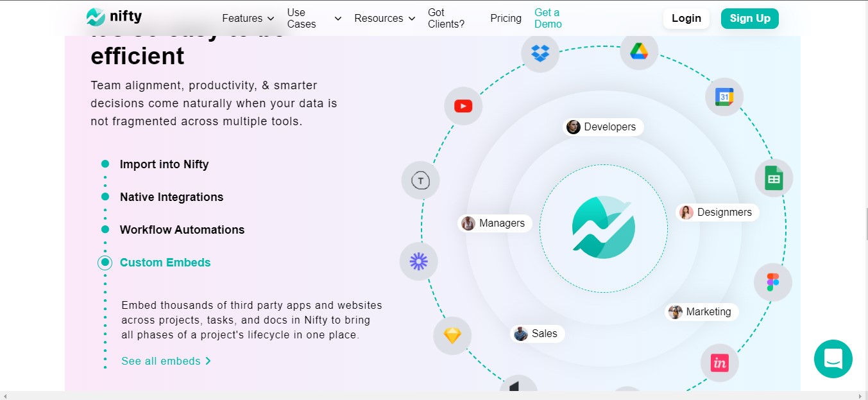Expand the Resources menu

click(385, 19)
